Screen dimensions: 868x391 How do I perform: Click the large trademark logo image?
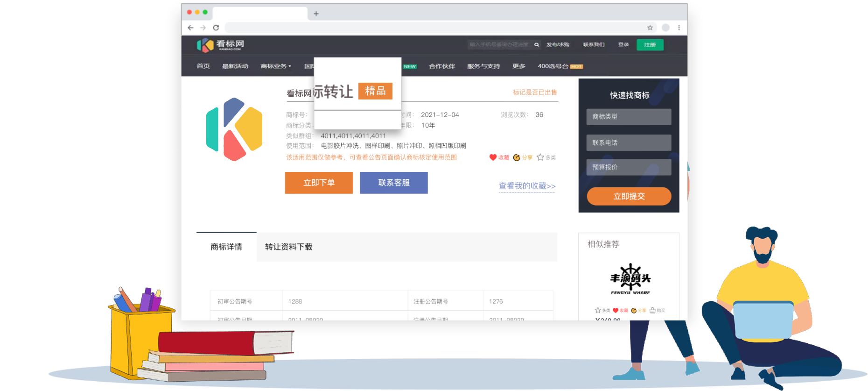point(234,129)
